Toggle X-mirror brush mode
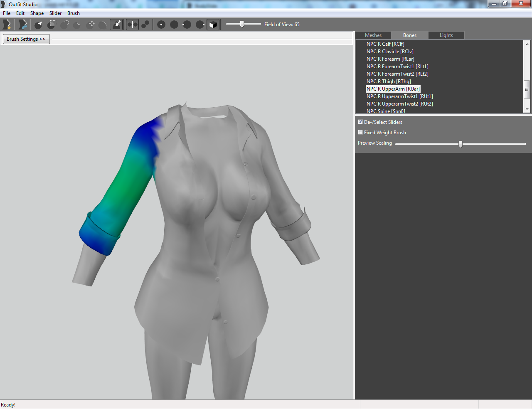Image resolution: width=532 pixels, height=409 pixels. (132, 25)
